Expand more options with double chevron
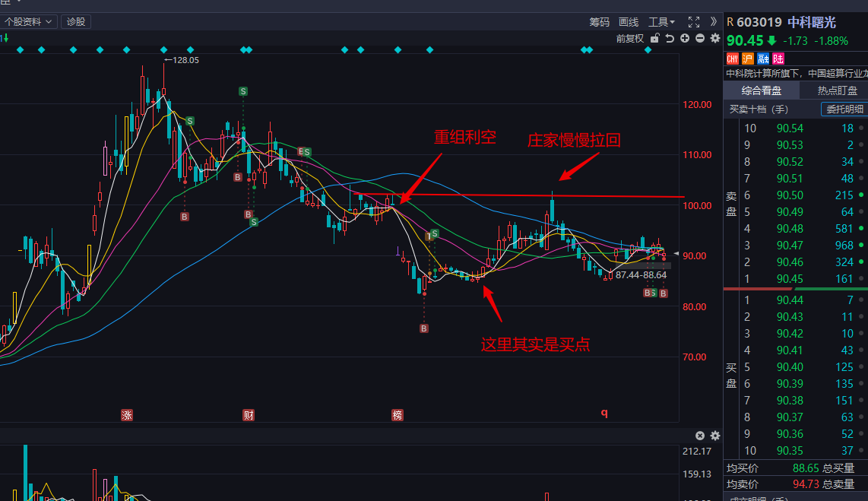The width and height of the screenshot is (868, 501). (x=714, y=22)
